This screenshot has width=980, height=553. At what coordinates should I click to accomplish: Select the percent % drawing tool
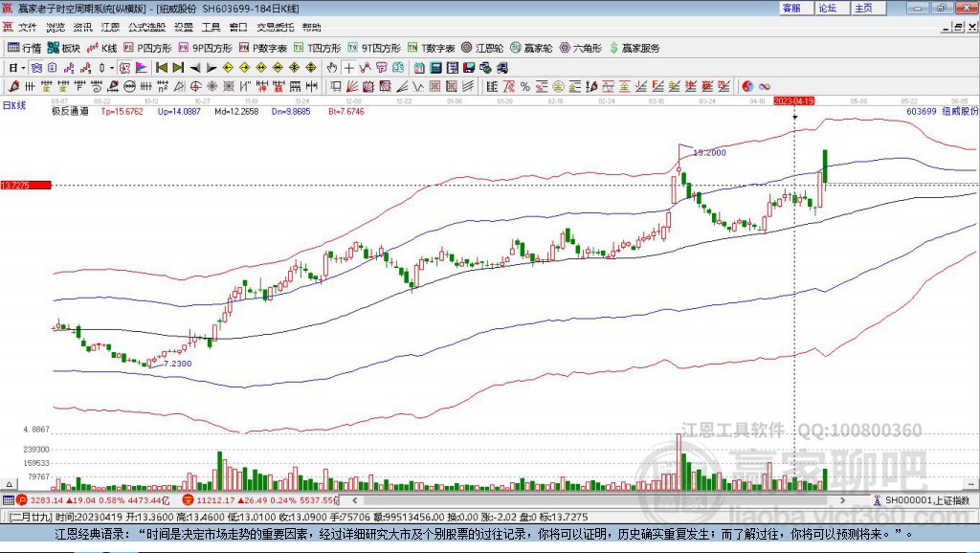click(525, 86)
